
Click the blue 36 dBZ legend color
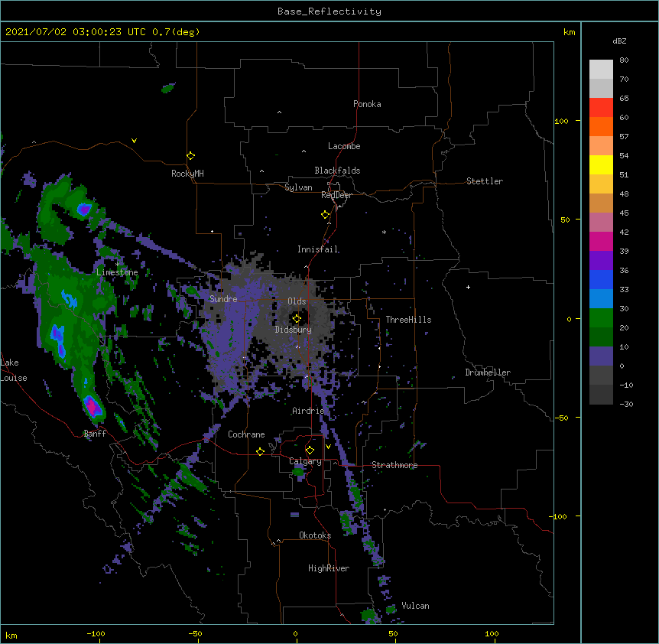coord(601,279)
